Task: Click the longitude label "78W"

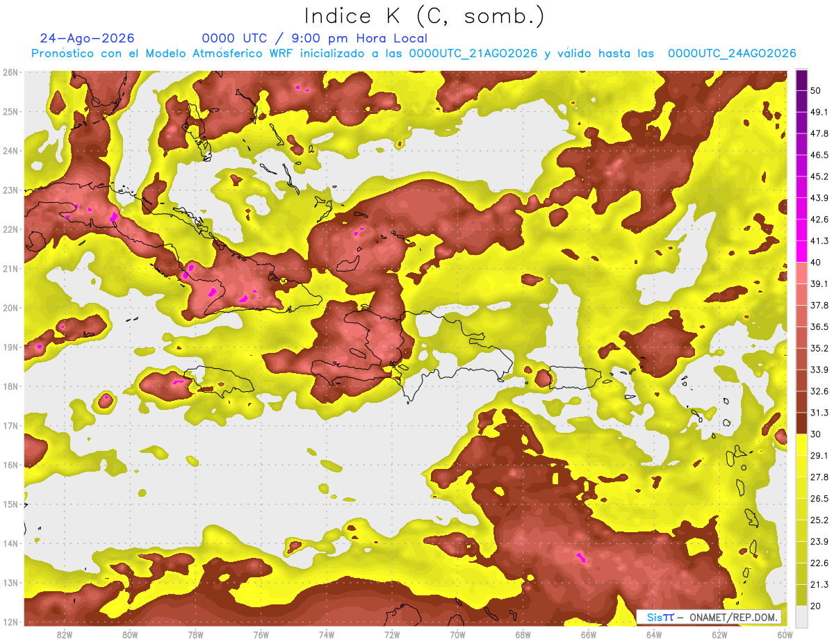Action: pyautogui.click(x=195, y=634)
